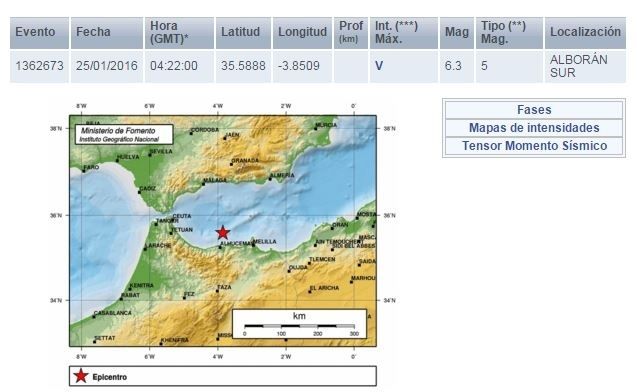Click HUELVA city label on map

[x=128, y=157]
